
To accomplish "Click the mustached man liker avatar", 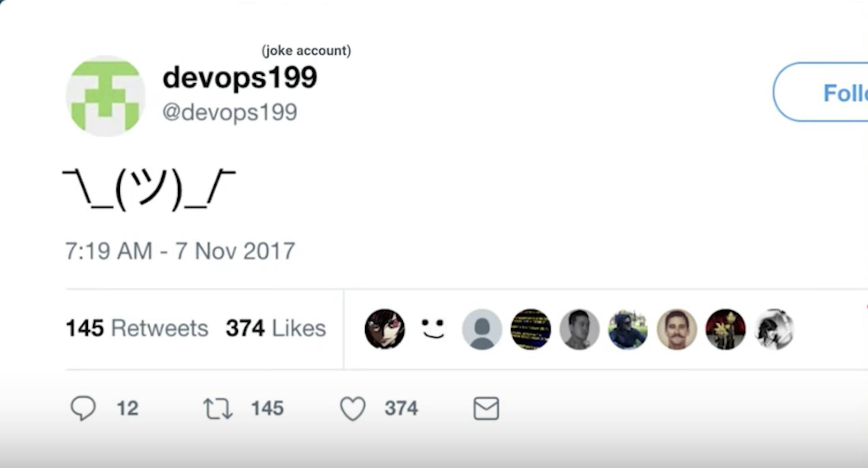I will 677,329.
